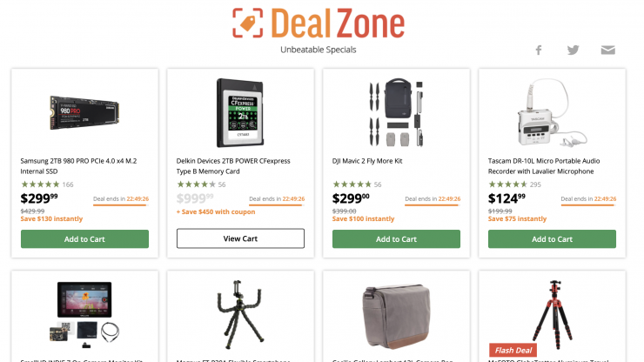The image size is (644, 362).
Task: Add Tascam DR-10L recorder to cart
Action: 552,239
